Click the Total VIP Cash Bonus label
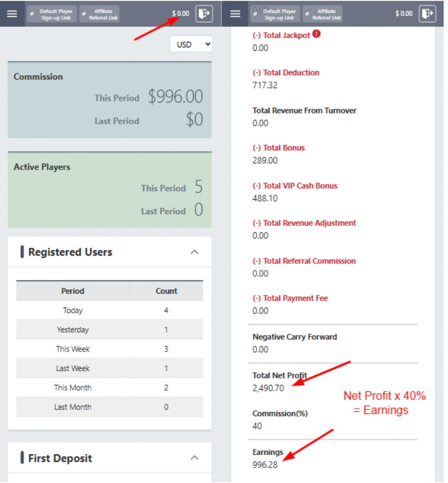Image resolution: width=448 pixels, height=483 pixels. [295, 185]
